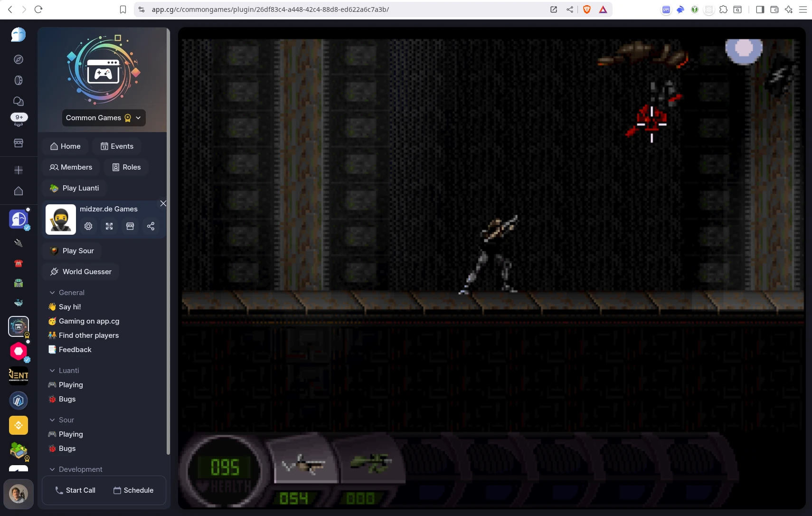
Task: Open the Brave wallet icon
Action: pyautogui.click(x=774, y=10)
